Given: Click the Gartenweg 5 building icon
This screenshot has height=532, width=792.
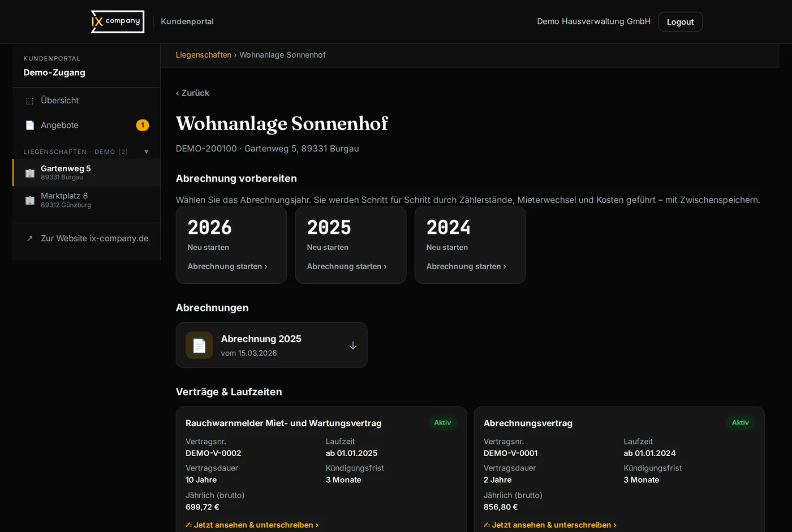Looking at the screenshot, I should 30,173.
